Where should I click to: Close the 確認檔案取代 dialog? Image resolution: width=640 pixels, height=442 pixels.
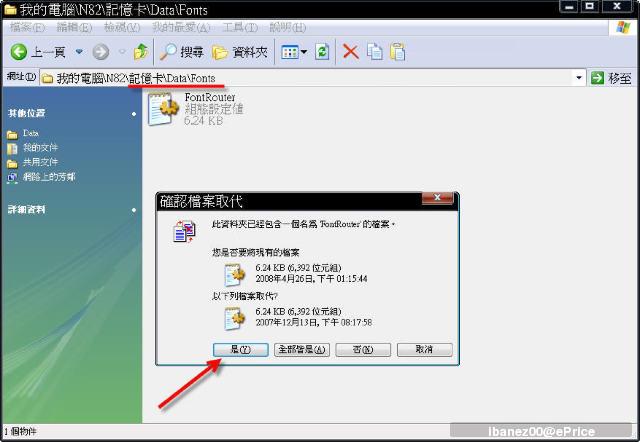pyautogui.click(x=437, y=198)
